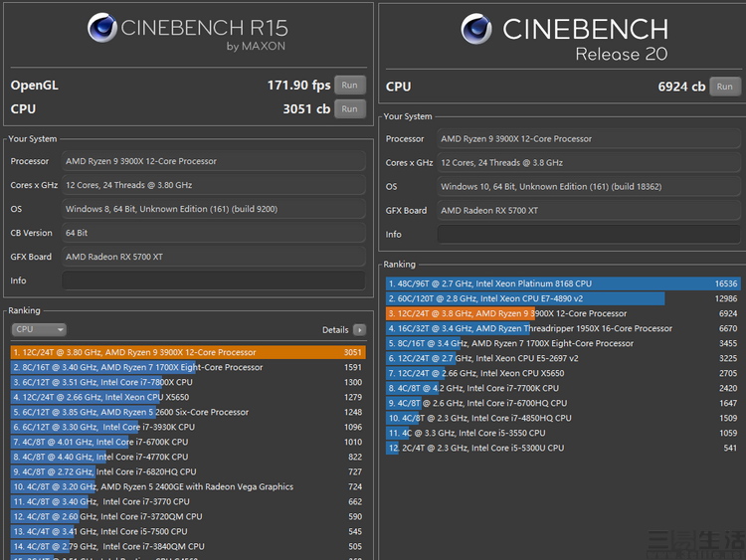Select Ryzen 9 3900X row scoring 6924
This screenshot has width=746, height=560.
[x=563, y=313]
